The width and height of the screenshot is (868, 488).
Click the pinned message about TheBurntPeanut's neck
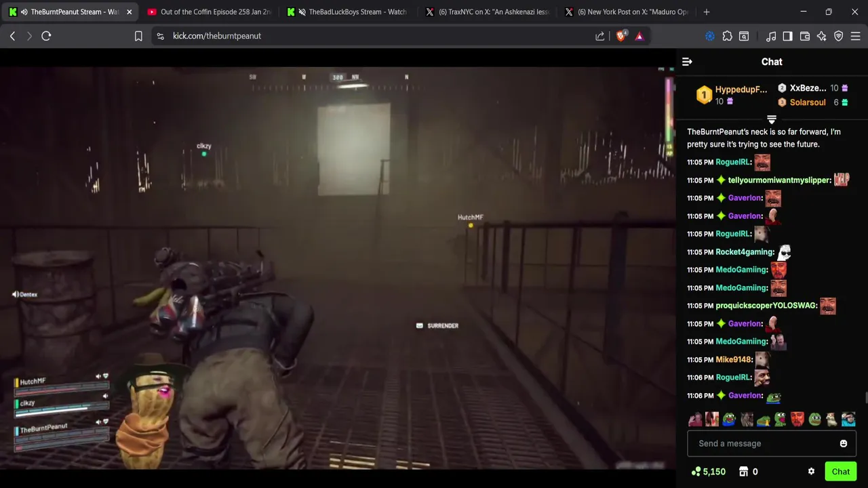pos(764,138)
